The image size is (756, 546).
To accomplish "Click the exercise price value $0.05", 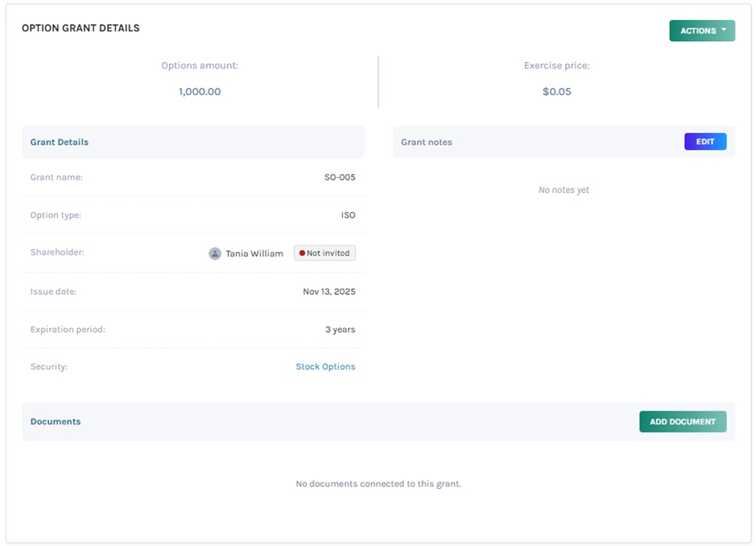I will [556, 92].
